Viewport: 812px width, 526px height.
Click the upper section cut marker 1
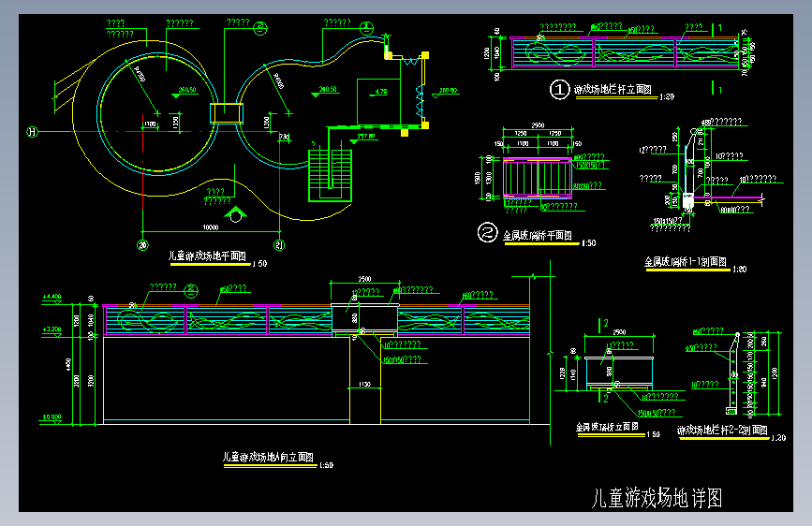tap(716, 28)
